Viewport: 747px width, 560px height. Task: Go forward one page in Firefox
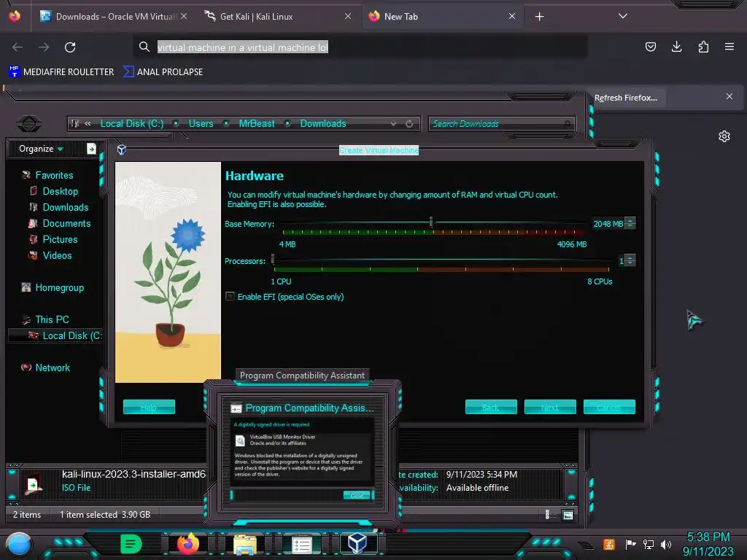click(44, 47)
